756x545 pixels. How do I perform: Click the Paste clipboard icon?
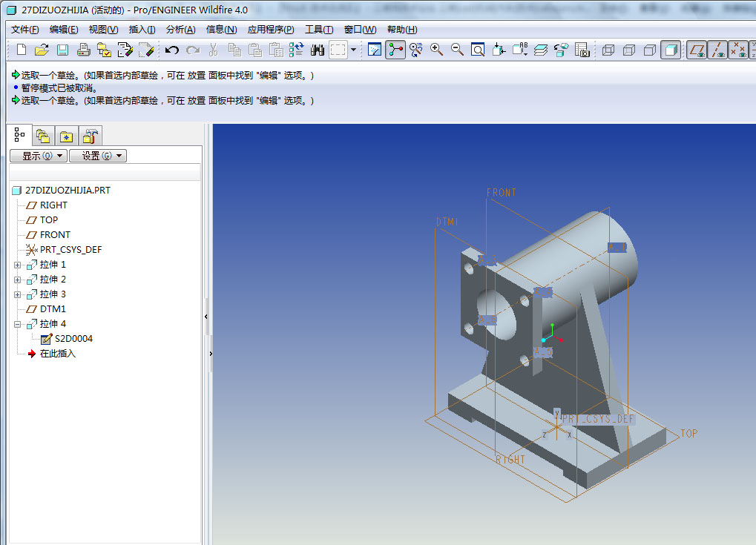click(255, 50)
